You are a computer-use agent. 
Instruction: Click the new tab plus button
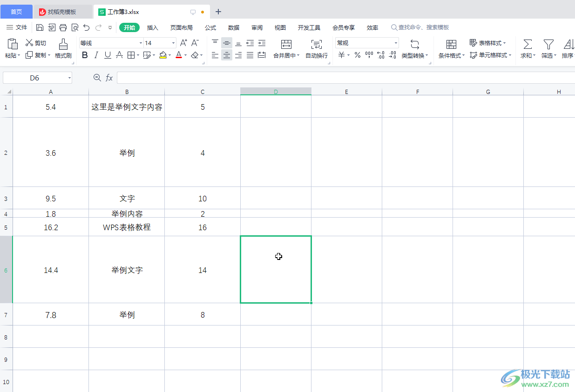(218, 12)
